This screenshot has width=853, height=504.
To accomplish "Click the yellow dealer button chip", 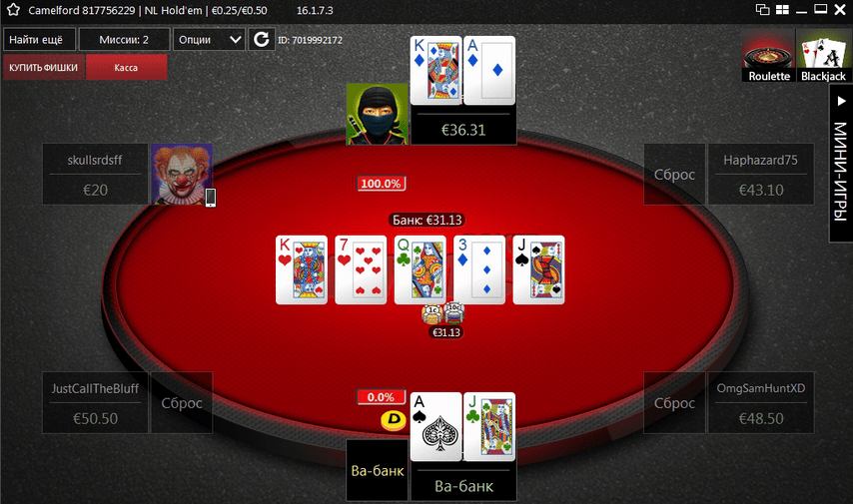I will (394, 419).
